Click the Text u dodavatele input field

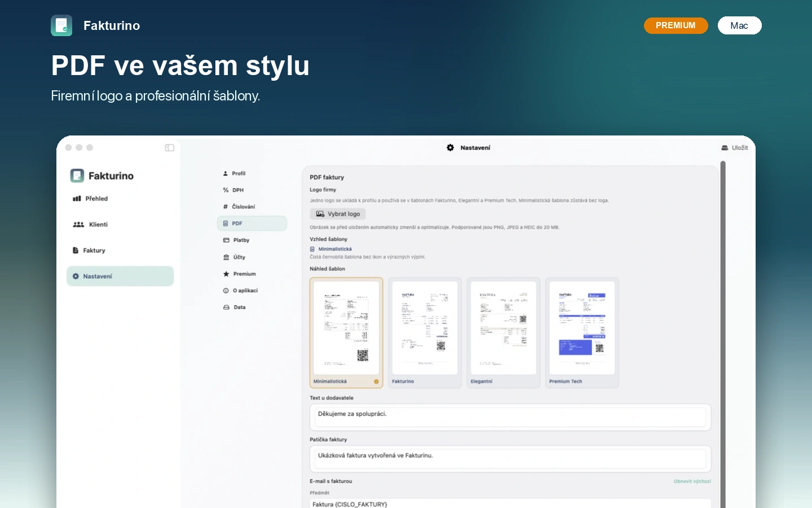tap(510, 417)
